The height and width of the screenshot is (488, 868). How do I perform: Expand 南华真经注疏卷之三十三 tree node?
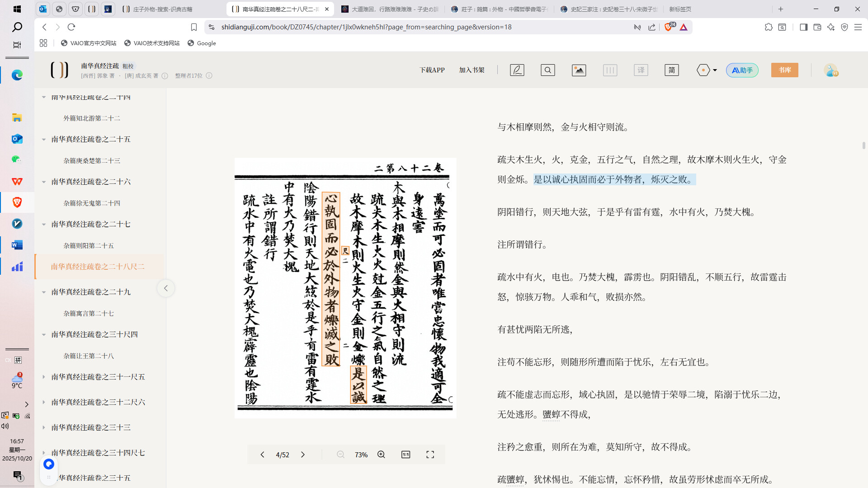(x=44, y=427)
